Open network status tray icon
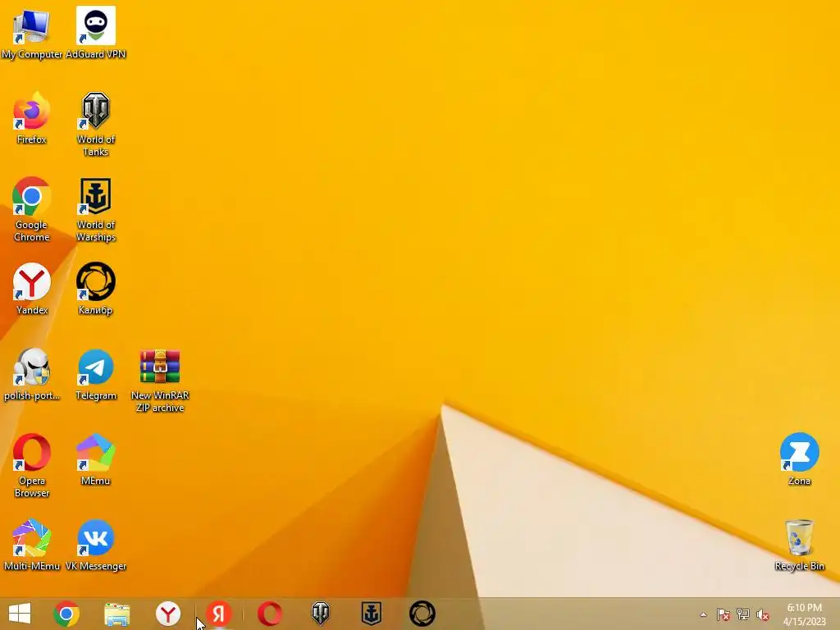The image size is (840, 630). [743, 614]
